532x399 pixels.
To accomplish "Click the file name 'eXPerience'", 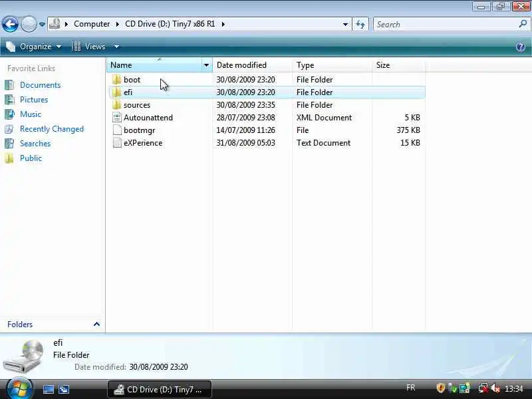I will [x=143, y=143].
